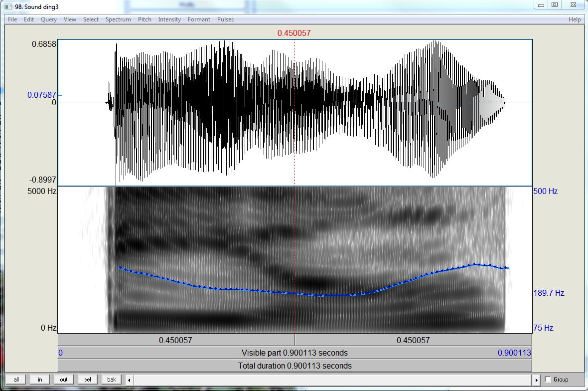The width and height of the screenshot is (588, 391).
Task: Open the File menu
Action: click(x=12, y=19)
